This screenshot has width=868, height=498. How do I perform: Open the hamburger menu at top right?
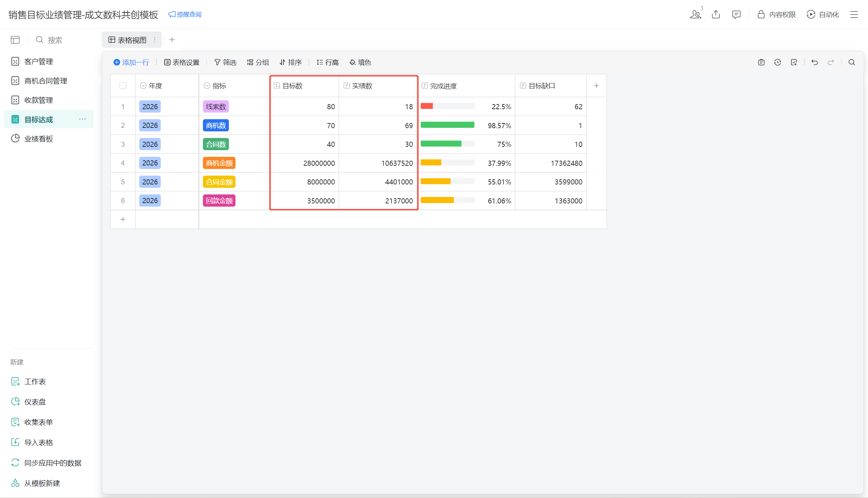click(854, 14)
